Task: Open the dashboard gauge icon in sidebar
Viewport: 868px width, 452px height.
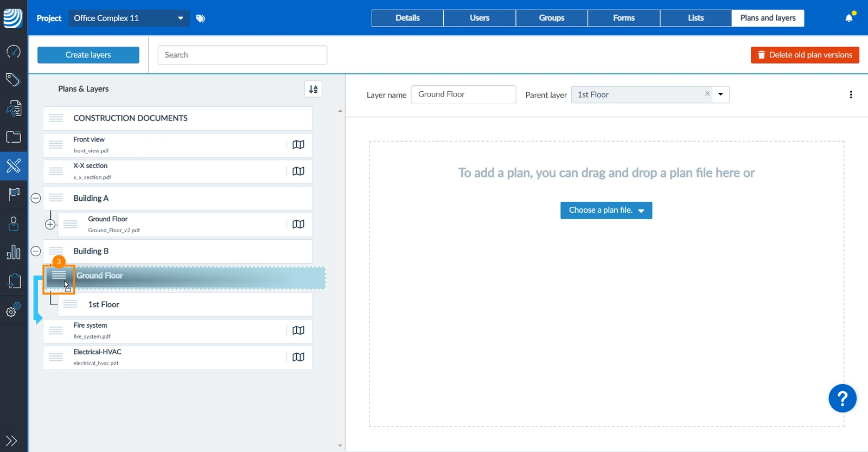Action: tap(14, 52)
